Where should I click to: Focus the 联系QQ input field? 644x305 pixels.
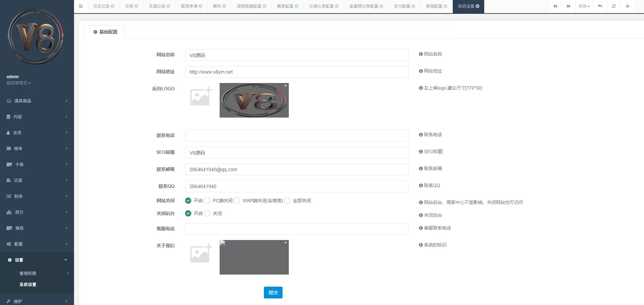[x=297, y=186]
